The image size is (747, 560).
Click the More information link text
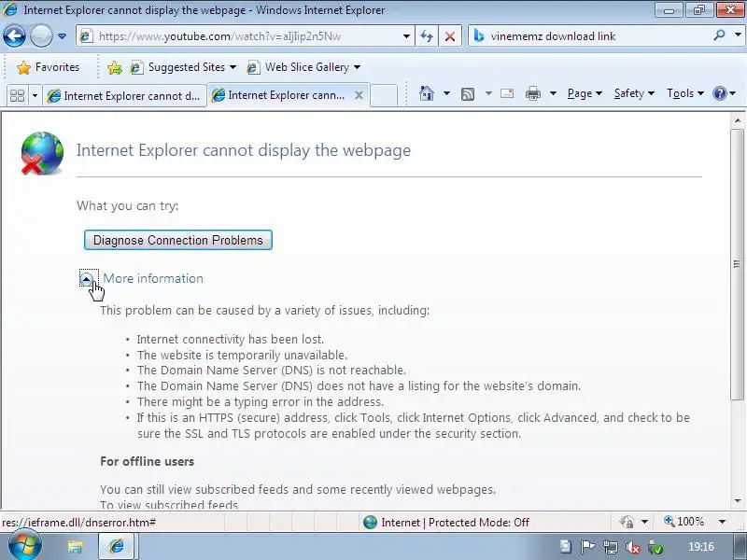(153, 278)
